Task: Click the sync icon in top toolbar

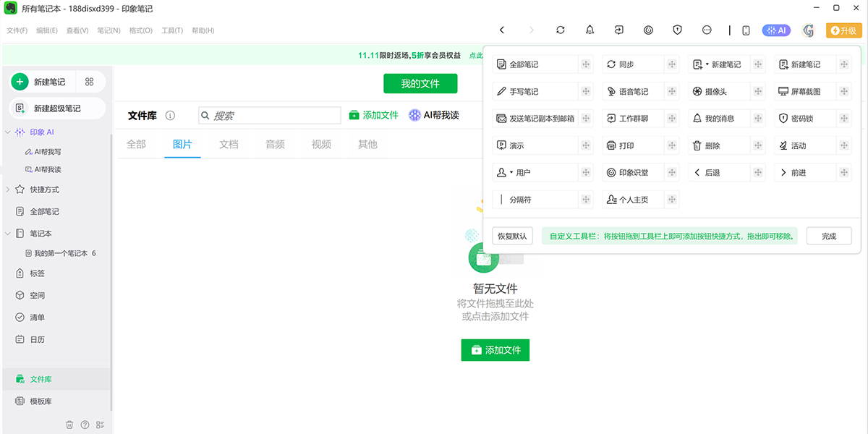Action: click(561, 30)
